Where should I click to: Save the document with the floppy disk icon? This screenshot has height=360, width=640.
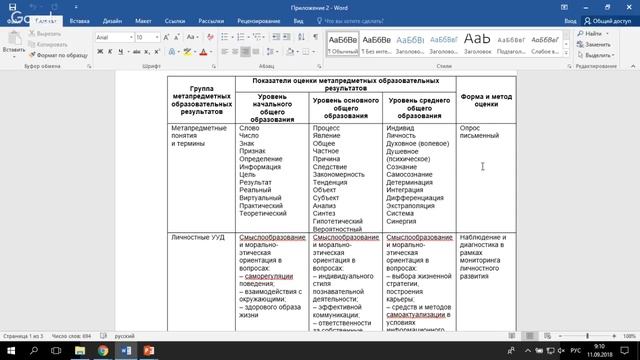click(x=13, y=7)
